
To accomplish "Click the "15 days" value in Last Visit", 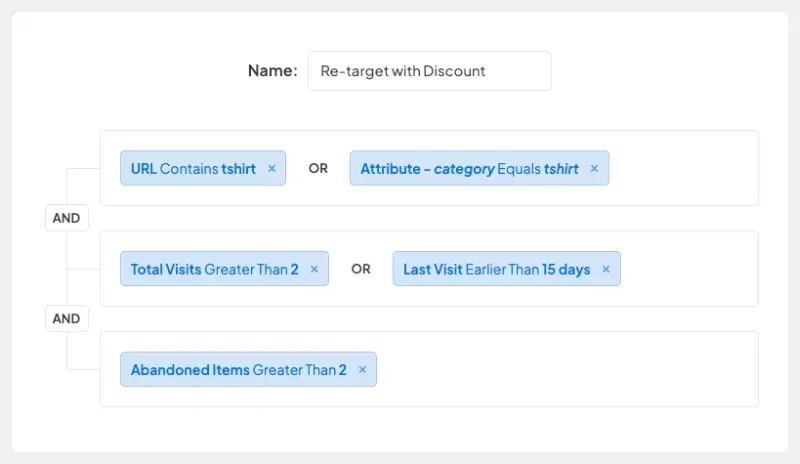I will point(566,269).
